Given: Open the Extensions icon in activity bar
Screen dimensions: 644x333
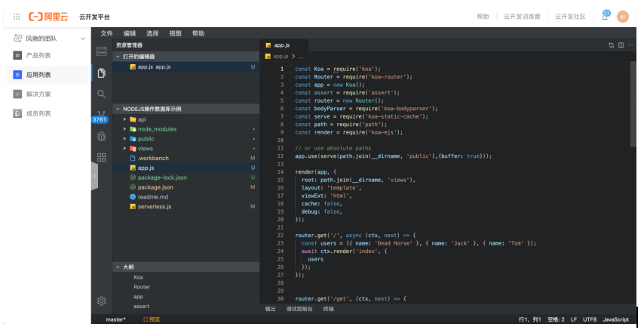Looking at the screenshot, I should 102,157.
